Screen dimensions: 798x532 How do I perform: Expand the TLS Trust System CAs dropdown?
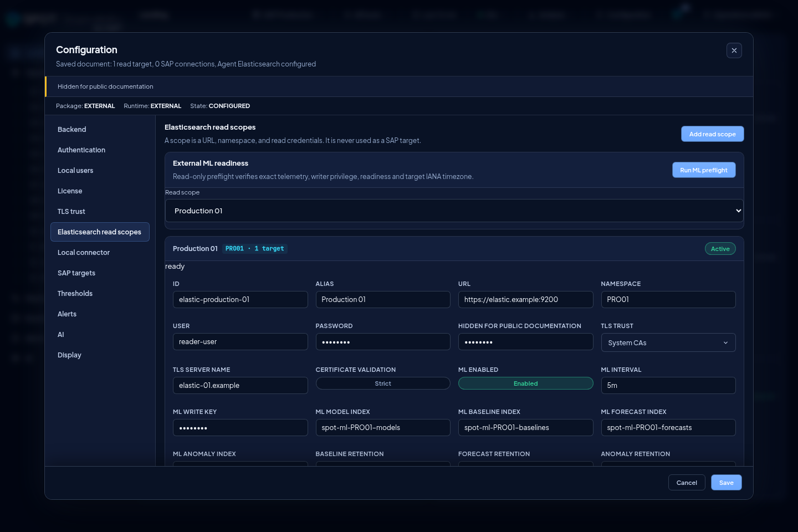[668, 342]
